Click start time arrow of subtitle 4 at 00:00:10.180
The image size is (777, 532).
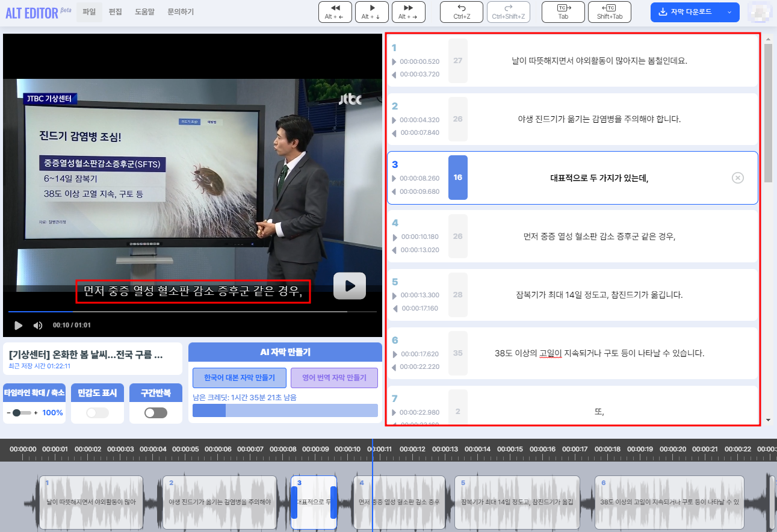394,237
